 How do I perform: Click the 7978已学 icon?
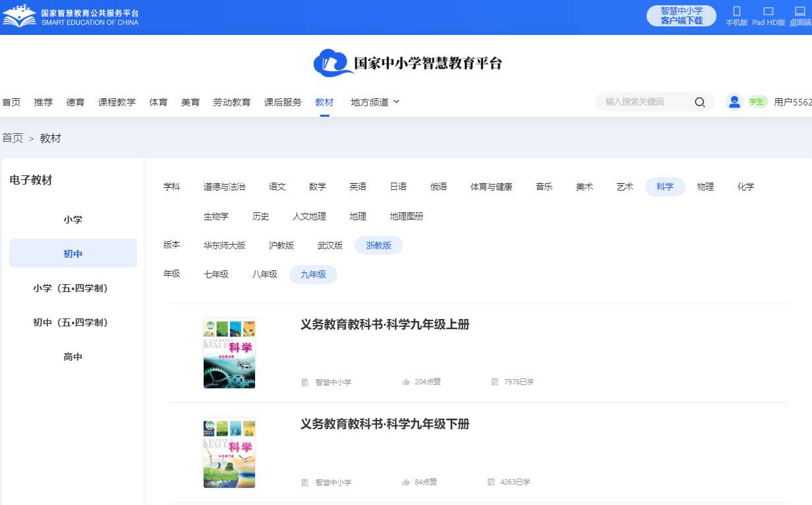point(495,382)
